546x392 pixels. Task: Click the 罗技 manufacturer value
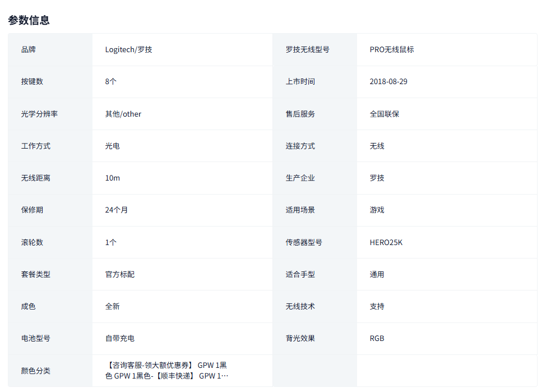click(x=377, y=178)
